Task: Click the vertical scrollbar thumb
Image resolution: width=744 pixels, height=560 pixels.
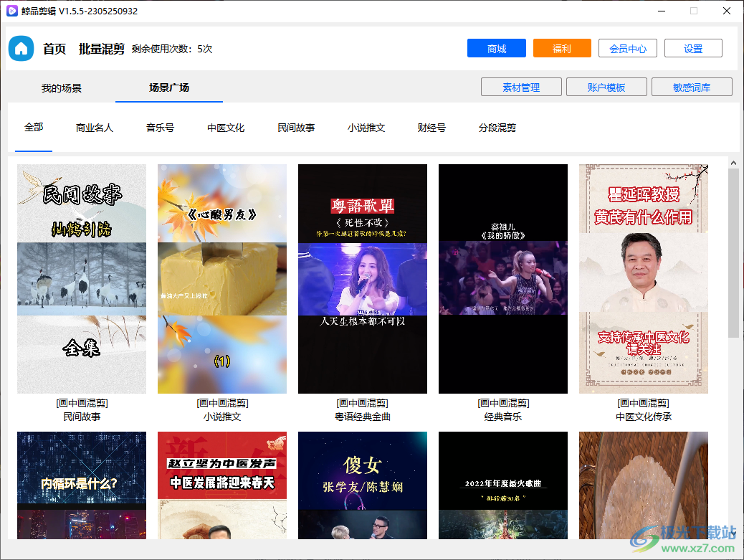Action: 733,253
